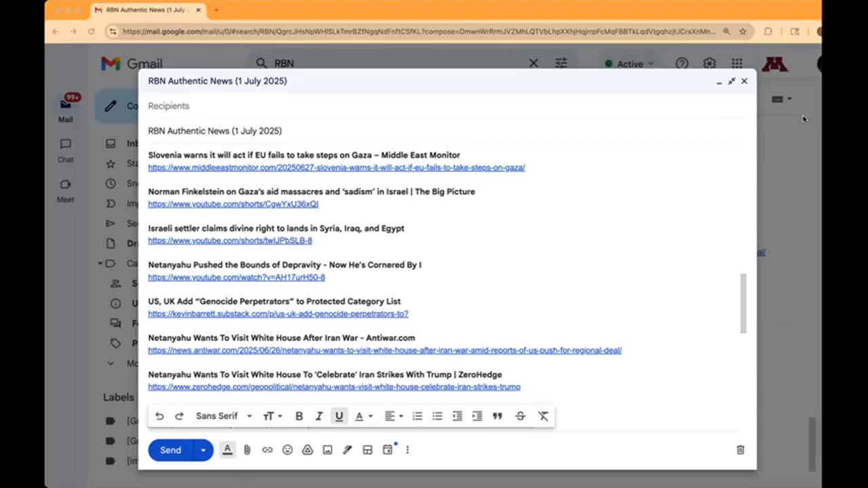Remove formatting from selected text
This screenshot has height=488, width=868.
[x=543, y=416]
